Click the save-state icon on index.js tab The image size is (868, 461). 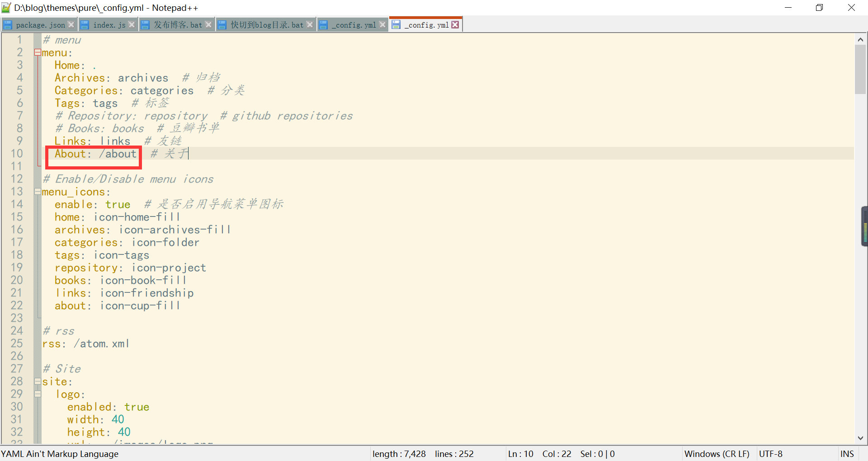(85, 25)
